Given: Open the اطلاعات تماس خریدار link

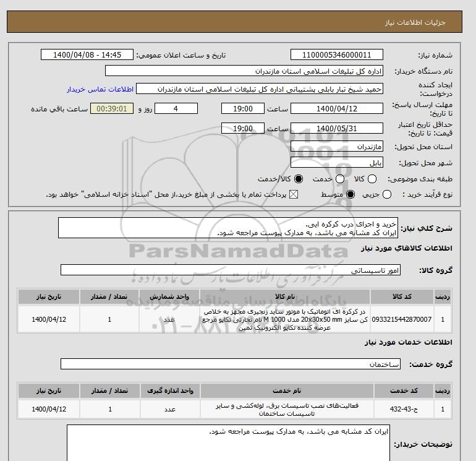Looking at the screenshot, I should [100, 89].
